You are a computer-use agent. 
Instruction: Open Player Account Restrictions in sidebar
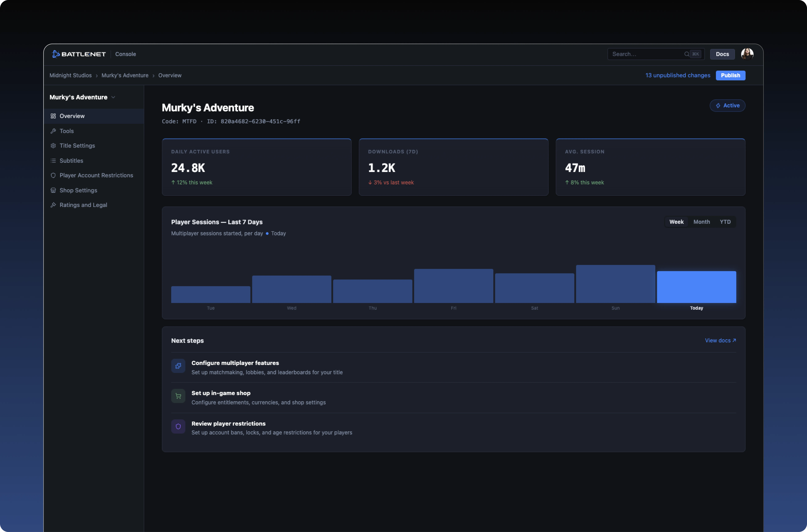94,175
